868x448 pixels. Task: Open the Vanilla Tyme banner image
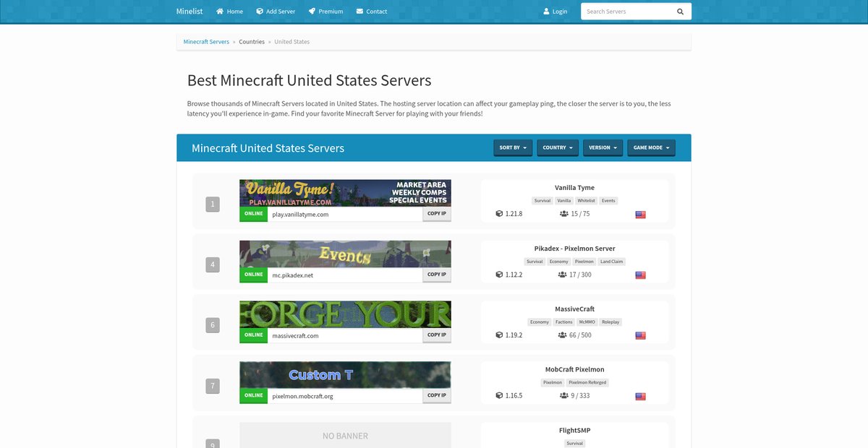[x=345, y=193]
